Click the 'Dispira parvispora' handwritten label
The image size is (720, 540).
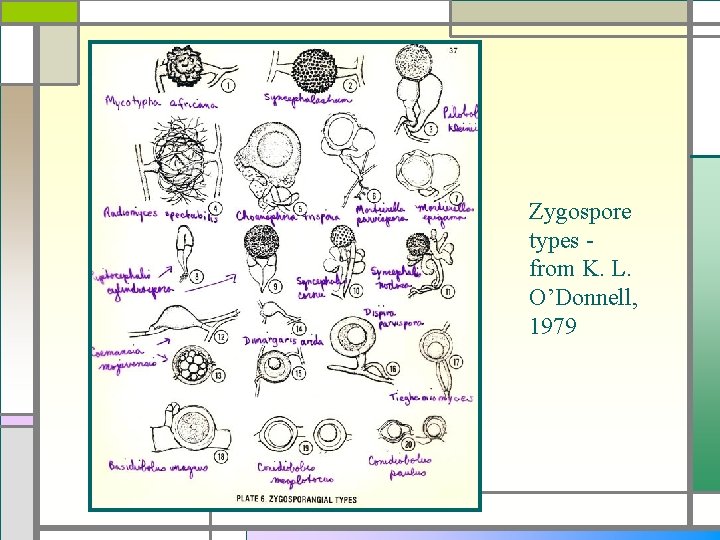tap(394, 318)
